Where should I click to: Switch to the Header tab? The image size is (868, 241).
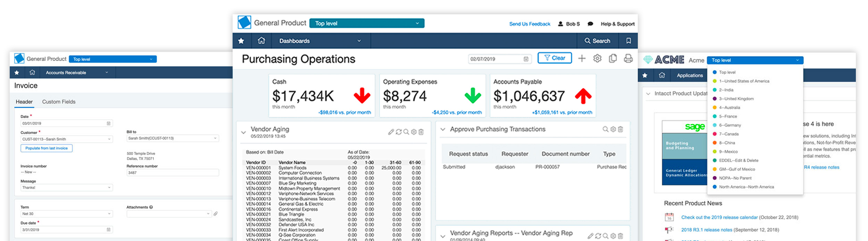tap(24, 102)
